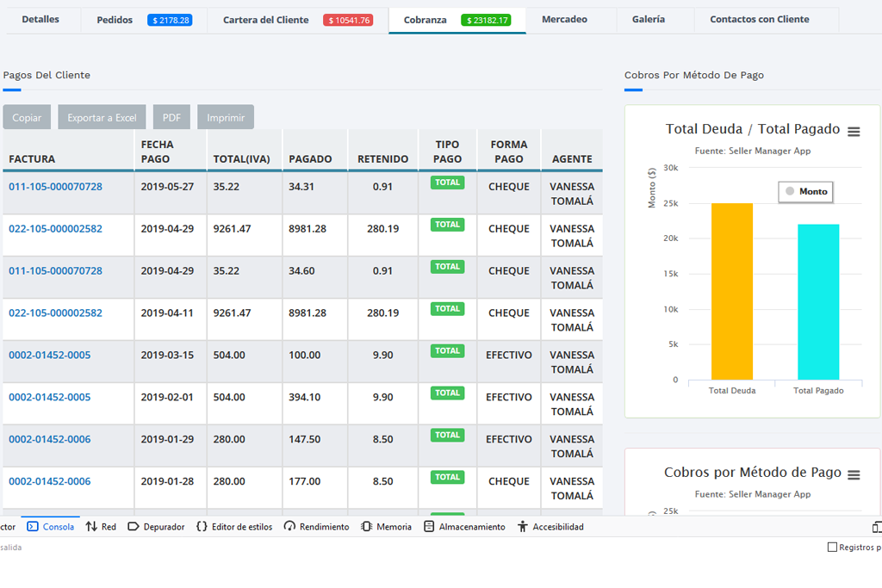Click the Imprimir button

pos(226,117)
